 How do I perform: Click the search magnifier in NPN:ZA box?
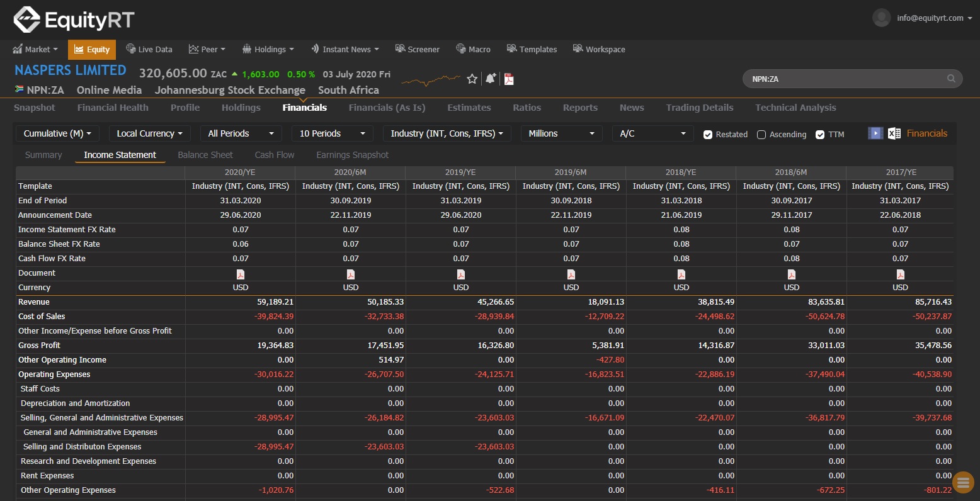click(x=951, y=79)
